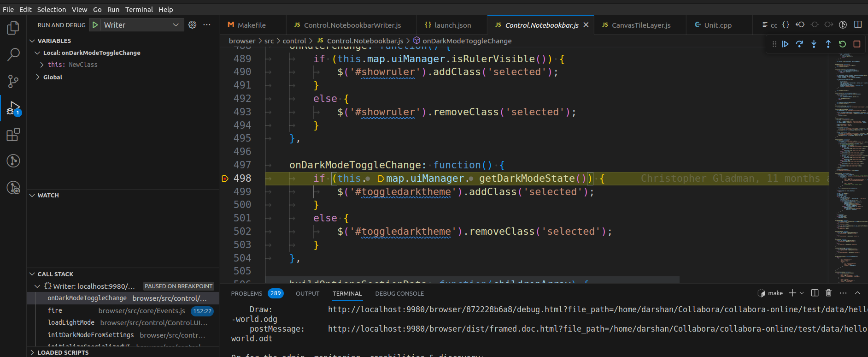Stop the debug session
The height and width of the screenshot is (357, 868).
pyautogui.click(x=857, y=44)
